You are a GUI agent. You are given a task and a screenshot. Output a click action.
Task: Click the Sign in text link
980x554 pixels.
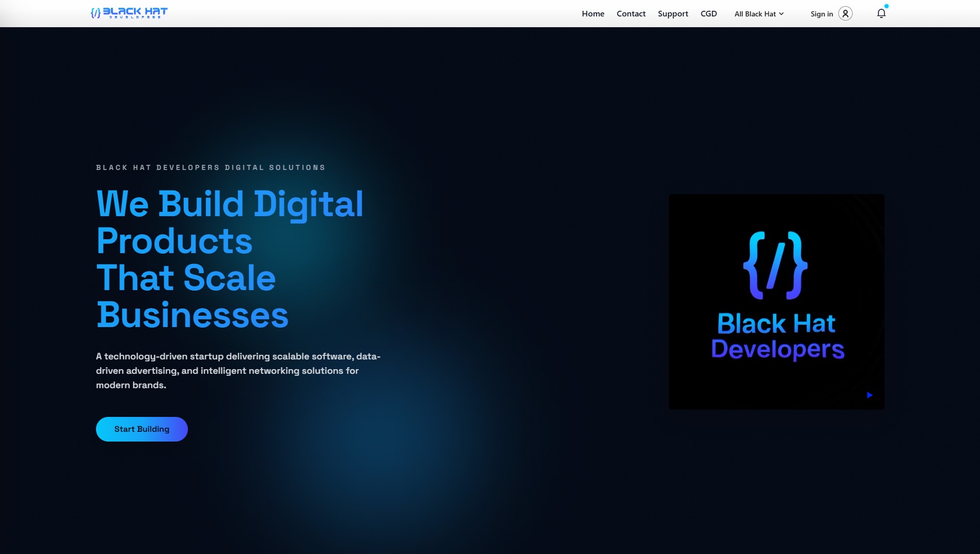tap(821, 14)
